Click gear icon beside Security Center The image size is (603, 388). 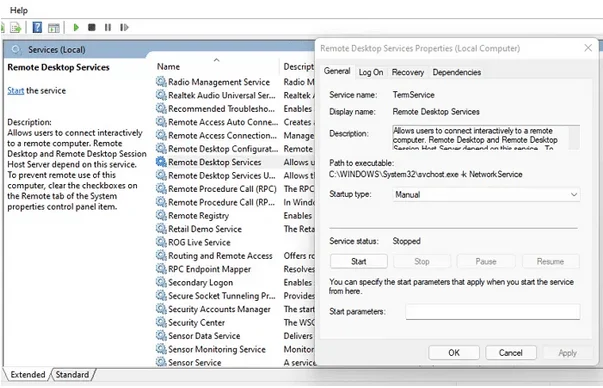click(x=161, y=322)
